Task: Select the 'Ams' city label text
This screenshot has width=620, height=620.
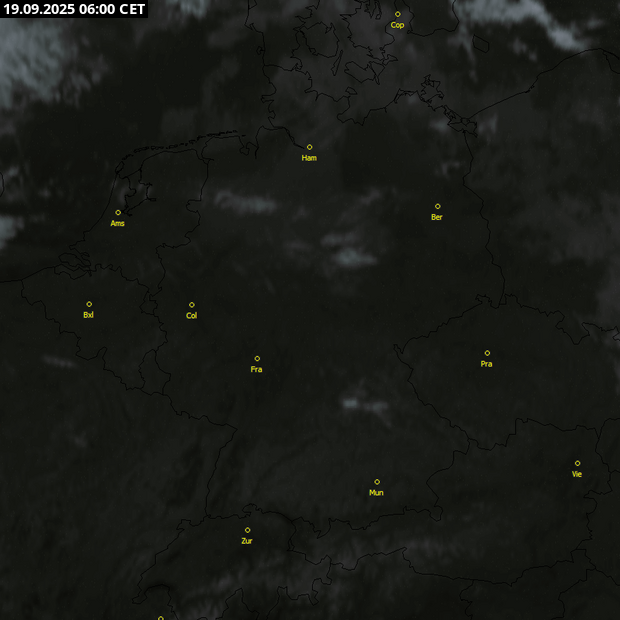Action: click(117, 224)
